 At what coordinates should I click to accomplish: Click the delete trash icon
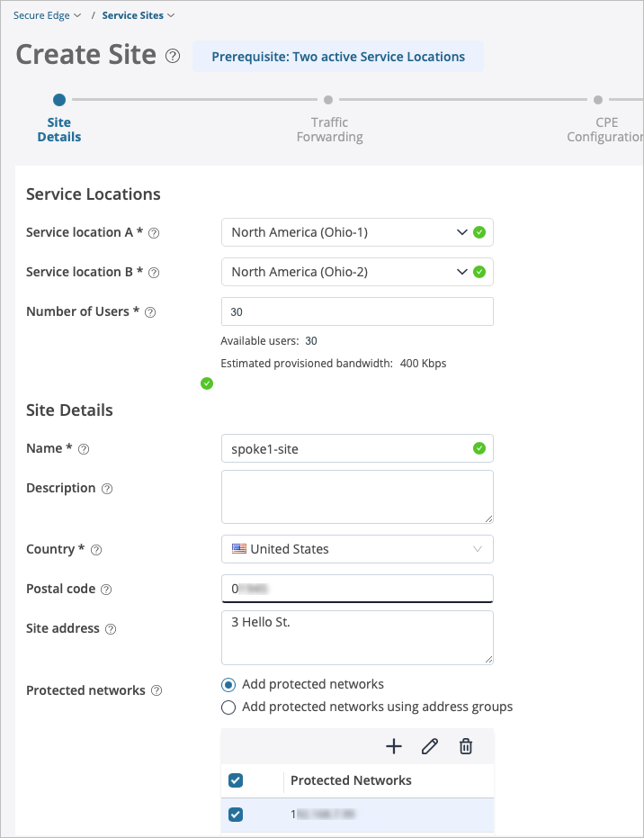point(466,746)
